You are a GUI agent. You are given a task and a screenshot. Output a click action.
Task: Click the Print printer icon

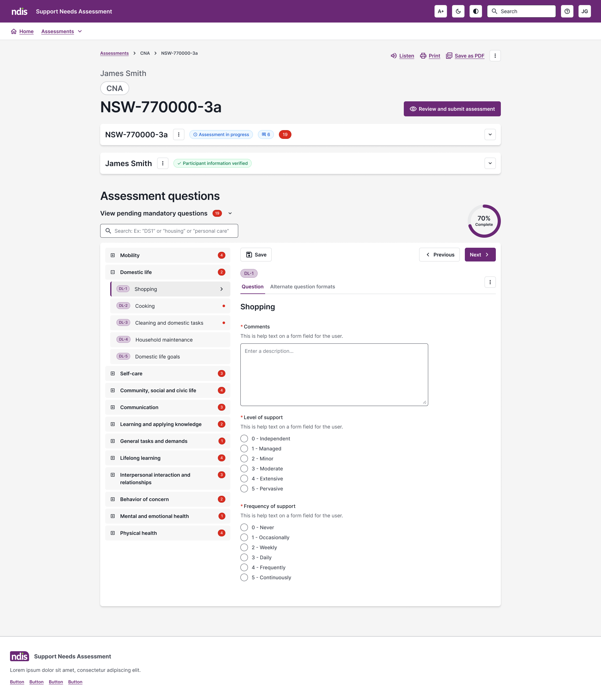423,56
